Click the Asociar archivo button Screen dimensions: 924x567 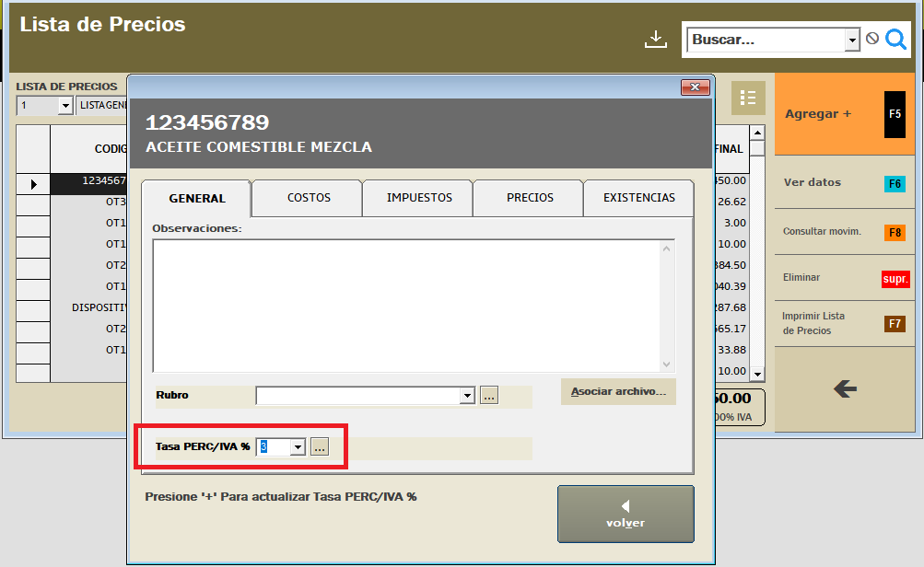618,391
